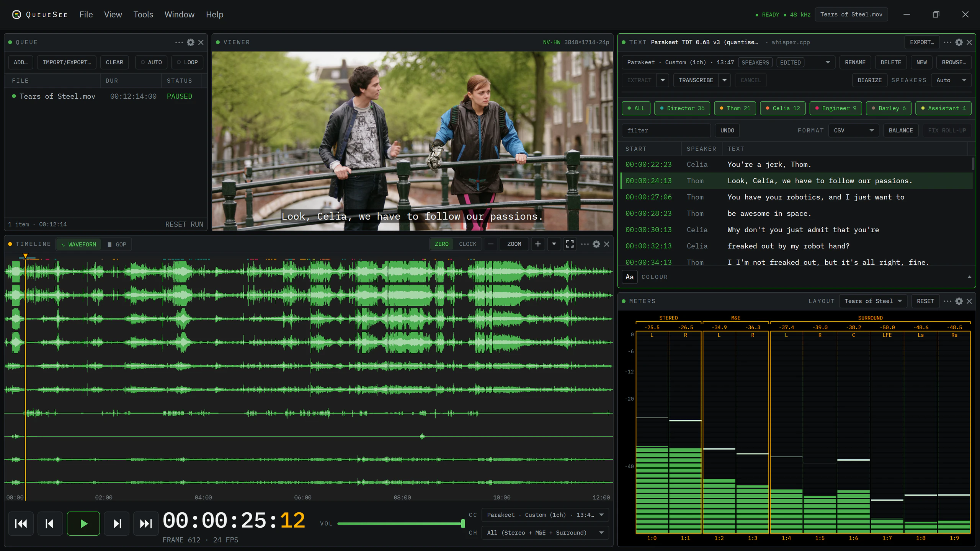This screenshot has width=980, height=551.
Task: Switch timeline to GOP view
Action: pos(117,245)
